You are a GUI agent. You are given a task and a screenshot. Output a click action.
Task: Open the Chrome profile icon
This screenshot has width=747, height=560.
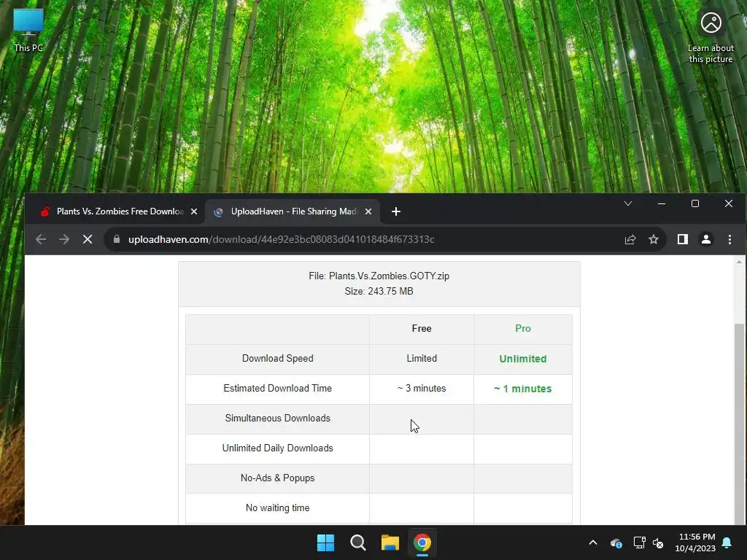[706, 239]
